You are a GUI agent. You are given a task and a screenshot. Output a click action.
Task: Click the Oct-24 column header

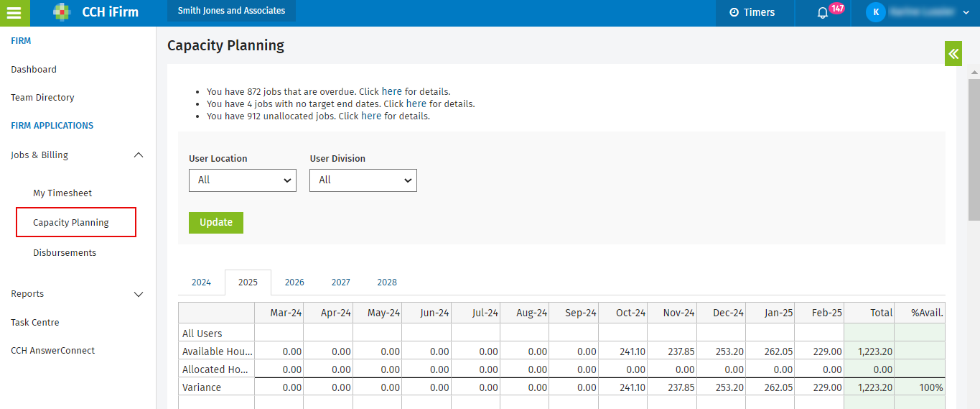click(622, 313)
